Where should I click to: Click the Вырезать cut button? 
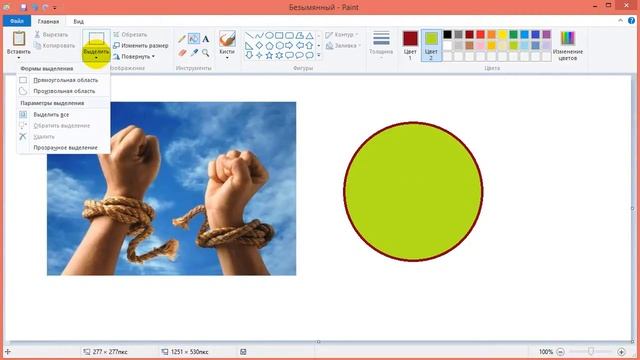51,35
